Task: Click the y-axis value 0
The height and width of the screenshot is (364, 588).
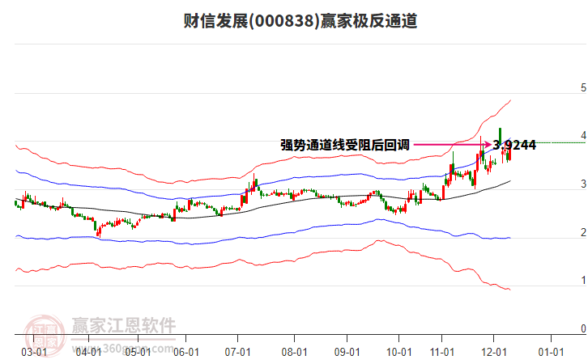Action: pyautogui.click(x=583, y=328)
